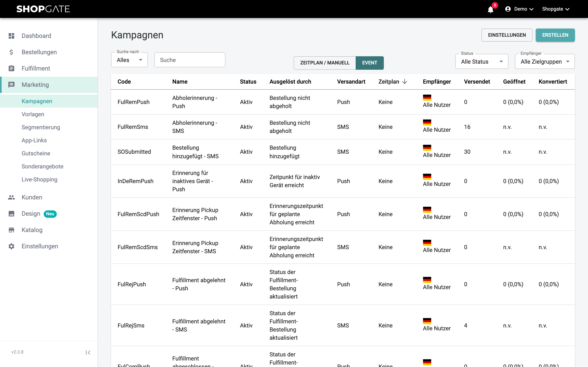Open the Suche nach Alles dropdown

click(129, 60)
